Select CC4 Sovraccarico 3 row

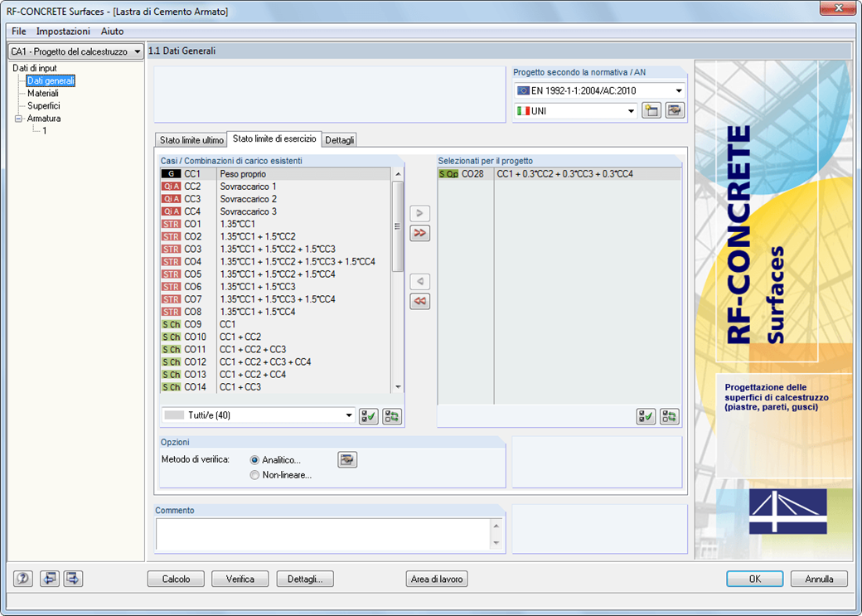[275, 211]
